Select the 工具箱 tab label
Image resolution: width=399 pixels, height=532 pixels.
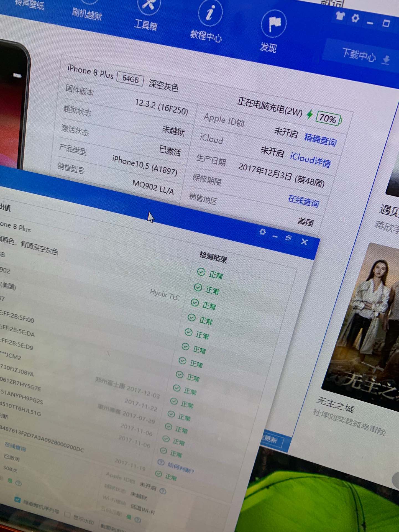[x=146, y=25]
